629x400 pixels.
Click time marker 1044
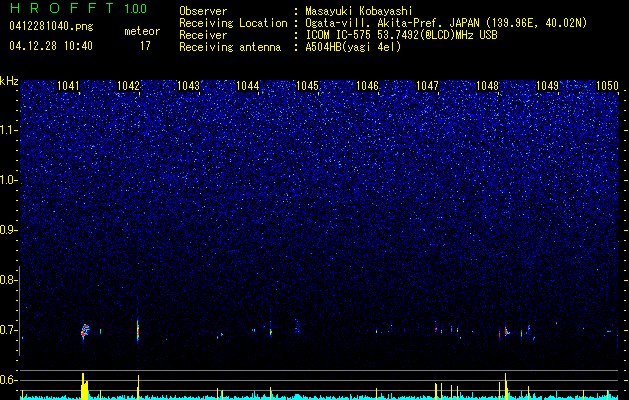coord(248,86)
